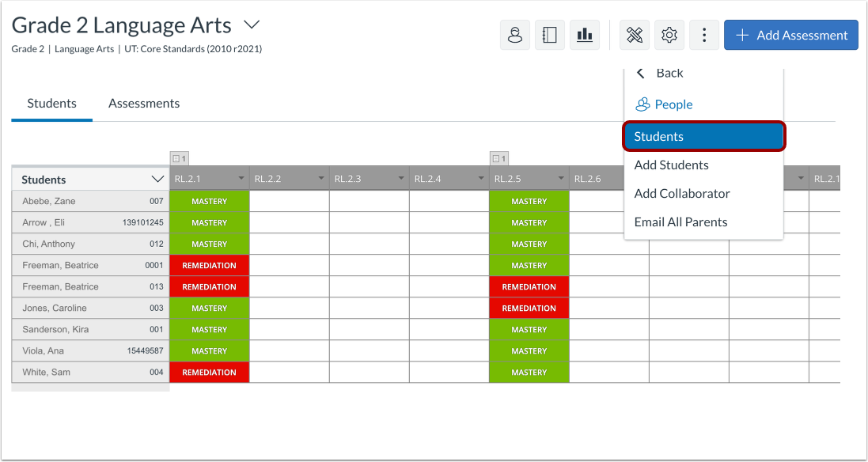This screenshot has width=868, height=462.
Task: Open the RL.2.1 column dropdown arrow
Action: [240, 178]
